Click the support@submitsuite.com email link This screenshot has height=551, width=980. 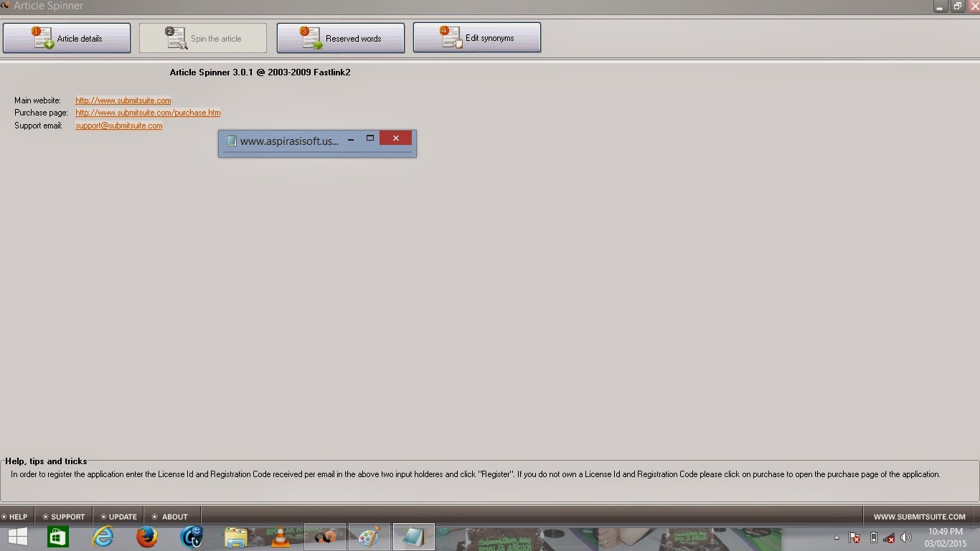[x=119, y=126]
